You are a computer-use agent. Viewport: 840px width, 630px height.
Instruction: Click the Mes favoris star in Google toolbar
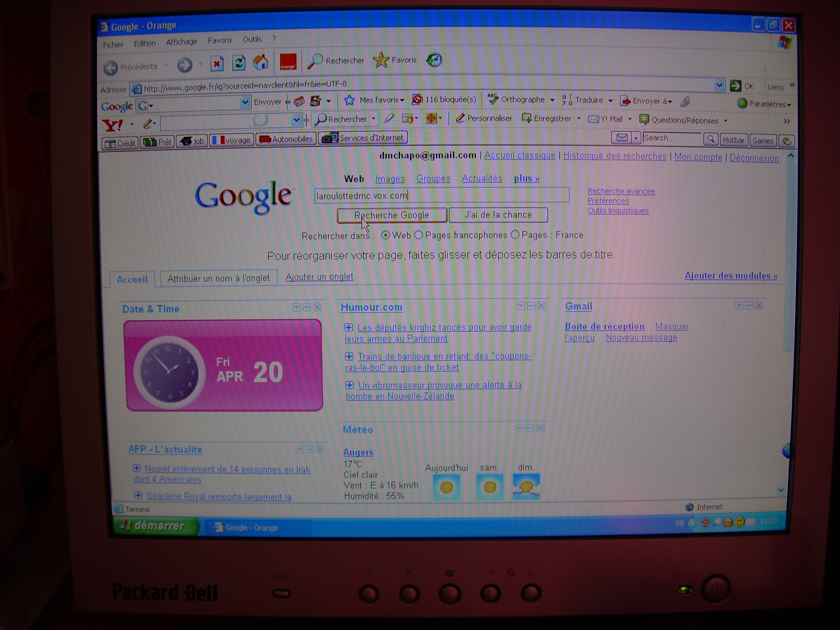point(349,100)
